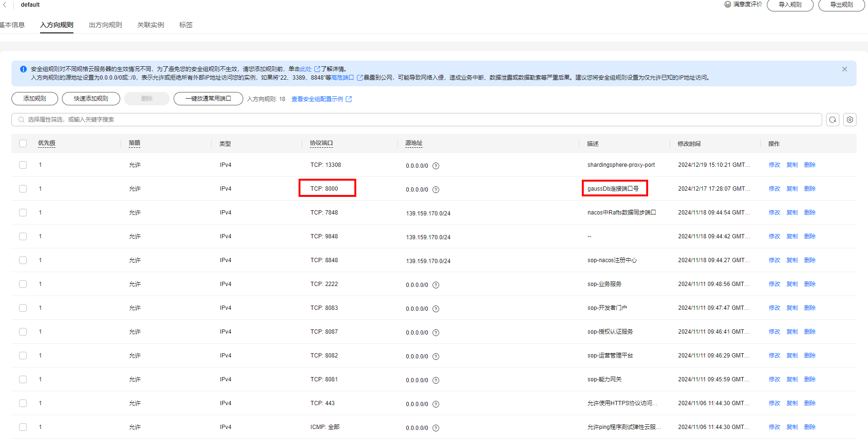Click the external-link icon after 查看安全组配置示例

[349, 99]
